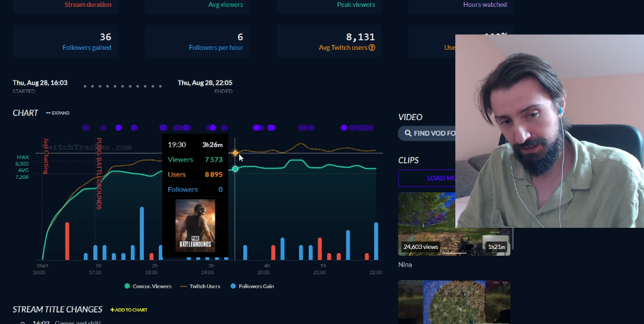Click the orange diamond users data point
This screenshot has width=644, height=324.
tap(235, 153)
